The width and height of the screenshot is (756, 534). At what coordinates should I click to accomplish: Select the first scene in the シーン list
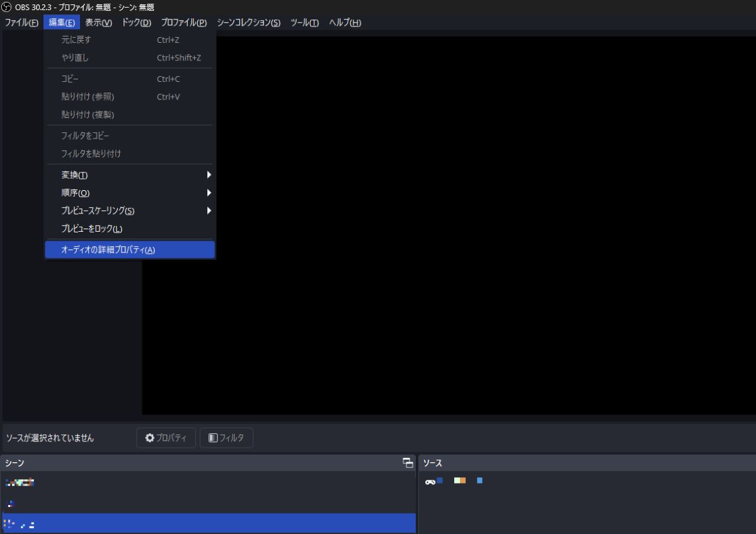(208, 482)
